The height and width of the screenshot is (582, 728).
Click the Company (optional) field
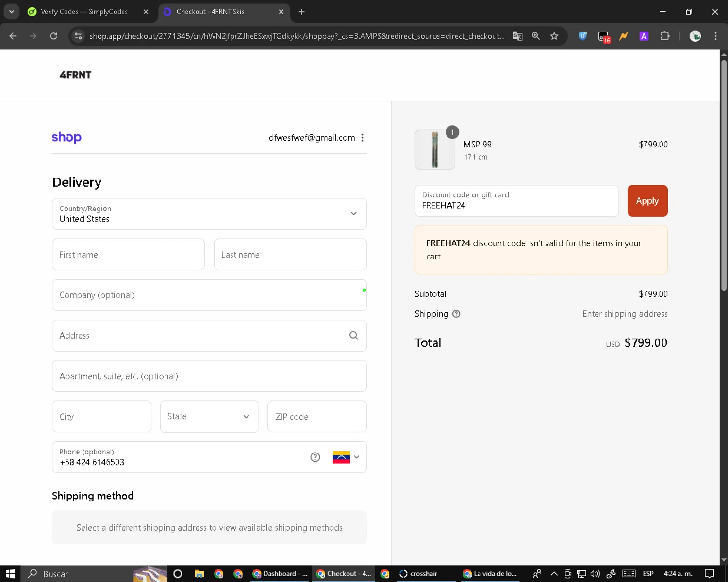pos(209,295)
